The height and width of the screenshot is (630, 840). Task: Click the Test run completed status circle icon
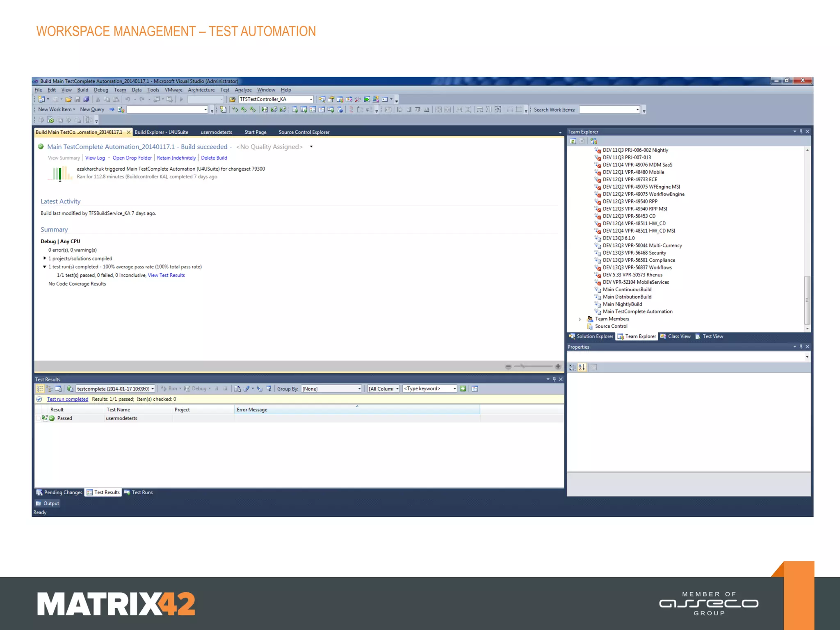click(39, 399)
